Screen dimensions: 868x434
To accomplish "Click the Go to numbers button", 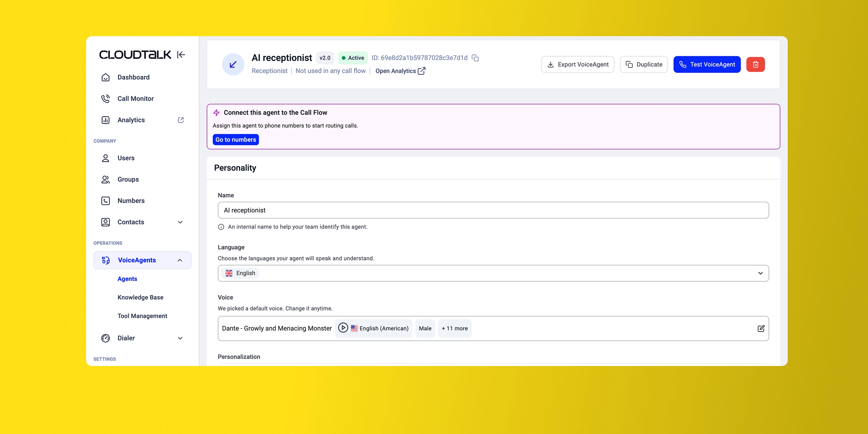I will pos(236,140).
